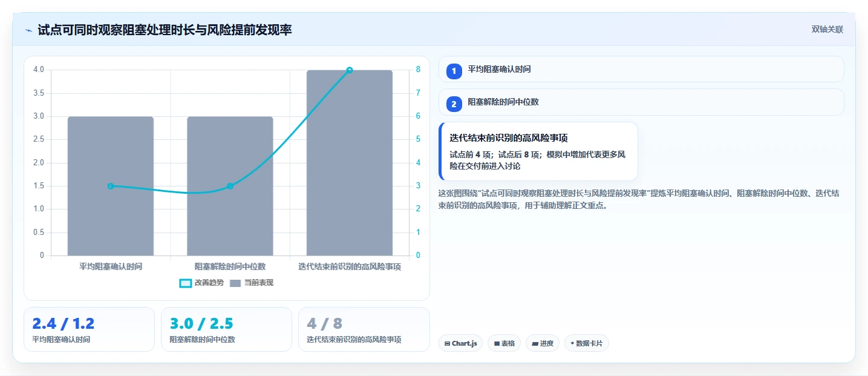Click the 3.0 / 2.5 stat card
Screen dimensions: 868x376
tap(226, 329)
